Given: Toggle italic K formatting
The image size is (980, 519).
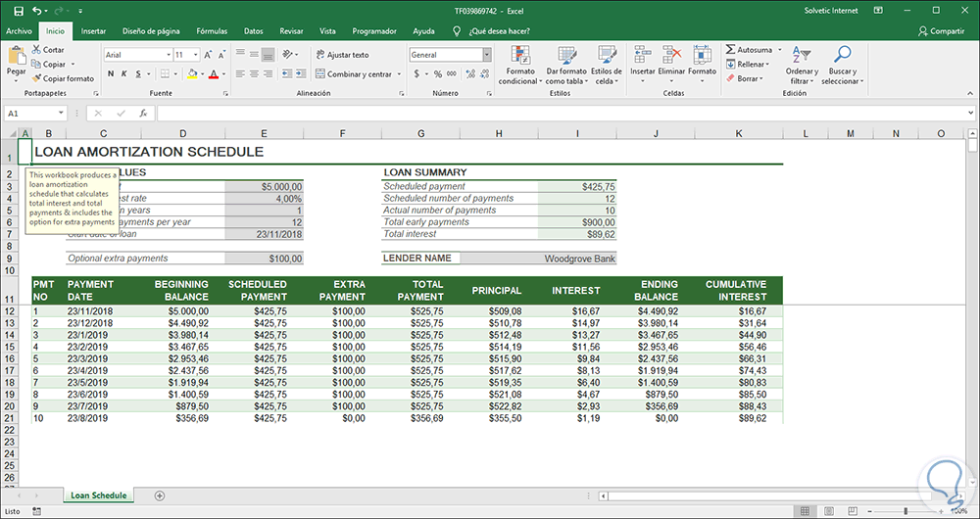Looking at the screenshot, I should click(124, 74).
